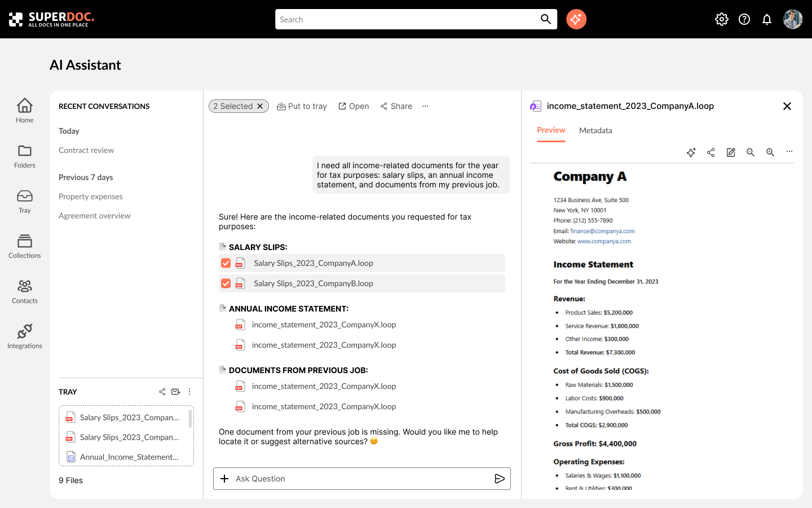Click the orange AI sparkle button
Viewport: 812px width, 508px height.
coord(576,19)
